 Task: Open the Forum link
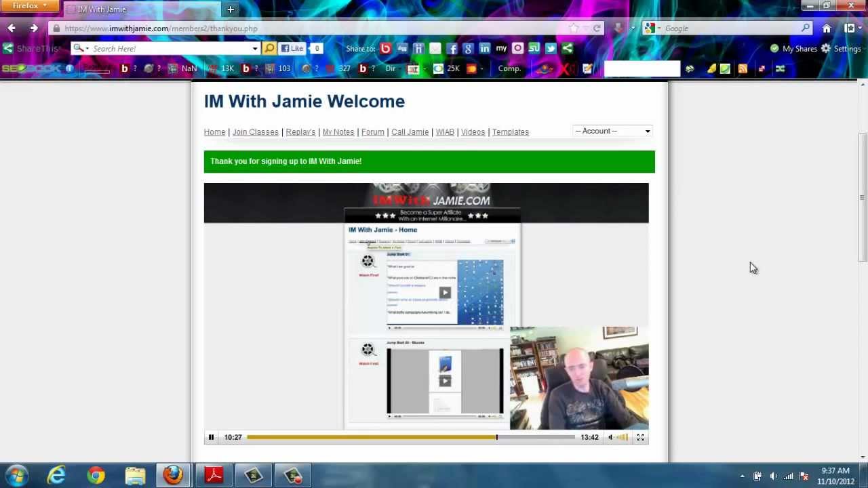[373, 132]
